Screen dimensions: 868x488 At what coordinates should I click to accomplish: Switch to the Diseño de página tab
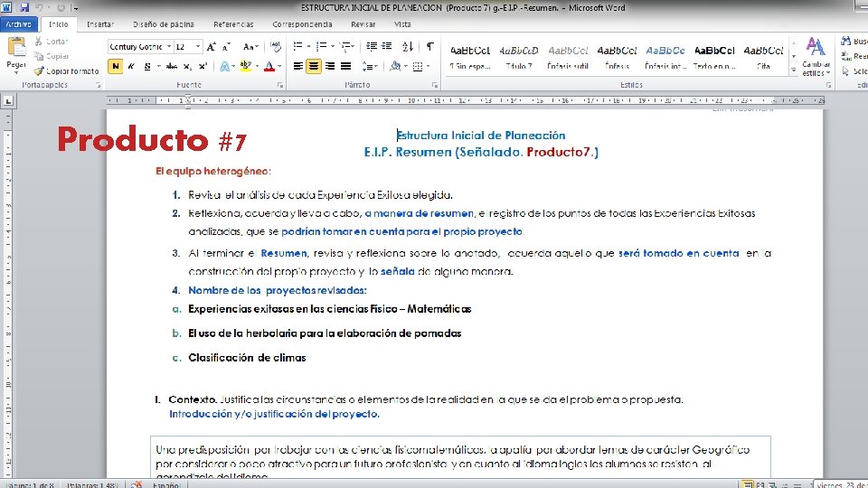click(164, 24)
